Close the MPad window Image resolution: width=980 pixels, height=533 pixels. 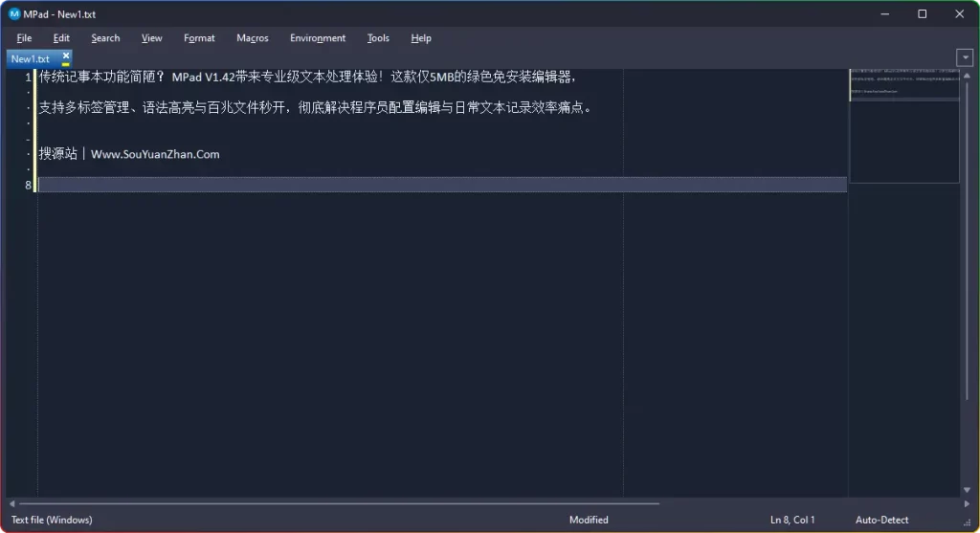pos(959,13)
